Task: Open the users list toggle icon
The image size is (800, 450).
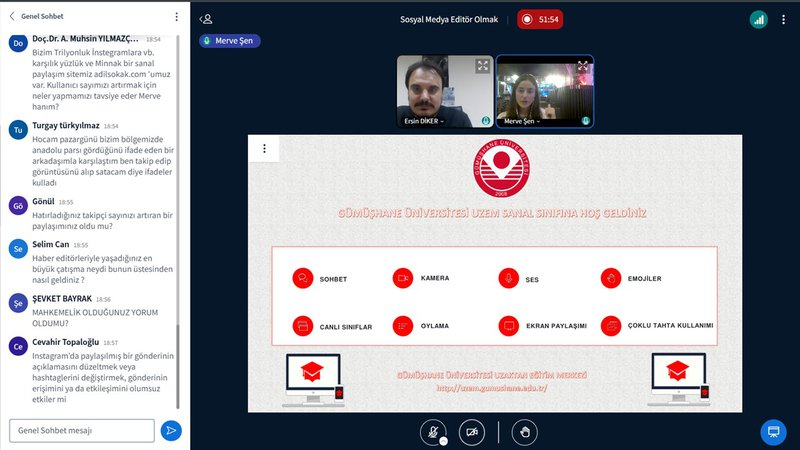Action: point(206,18)
